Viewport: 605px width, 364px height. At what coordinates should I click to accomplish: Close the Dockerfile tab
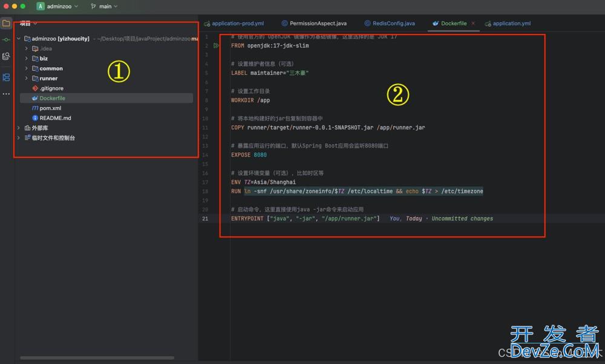(473, 24)
